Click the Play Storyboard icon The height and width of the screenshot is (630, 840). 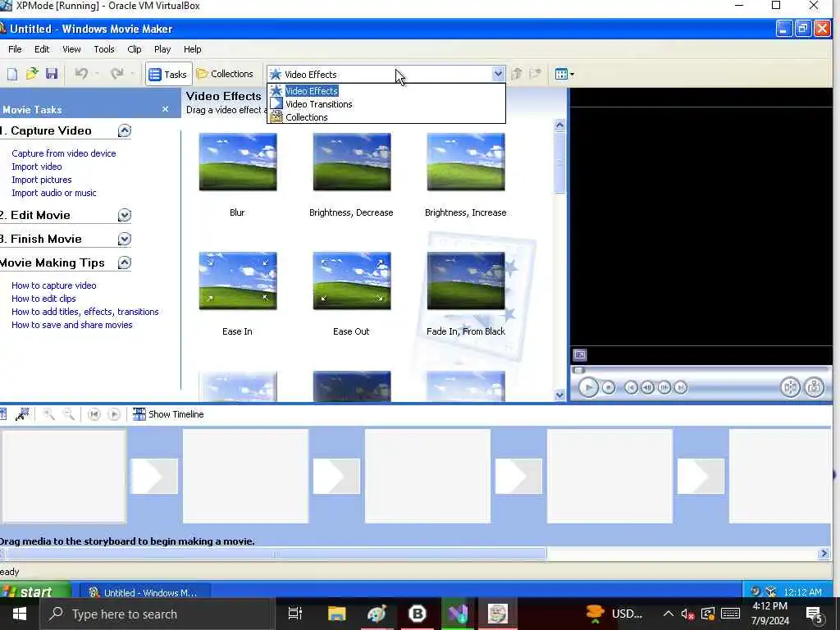pos(113,414)
